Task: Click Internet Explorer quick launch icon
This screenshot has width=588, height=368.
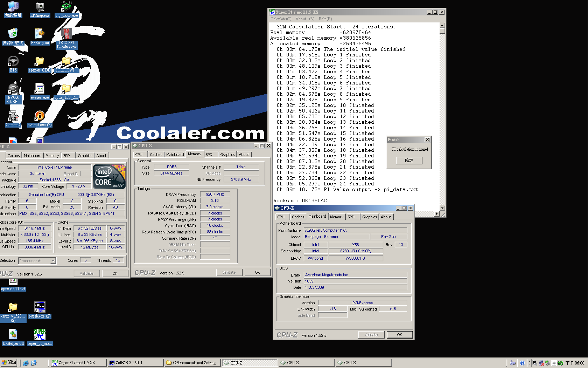Action: 26,363
